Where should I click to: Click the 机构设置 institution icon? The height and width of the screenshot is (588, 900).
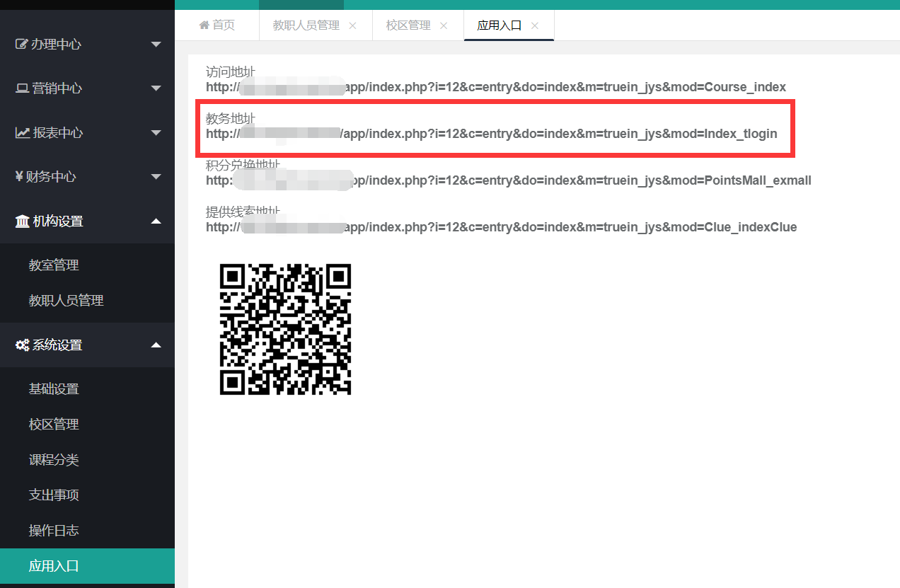point(23,221)
